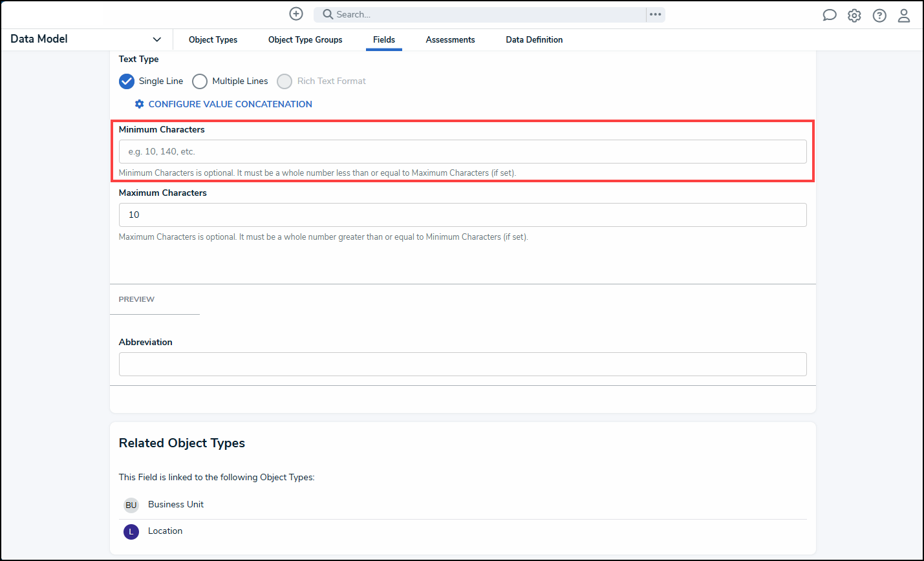The image size is (924, 561).
Task: Click the Location L icon
Action: tap(131, 531)
